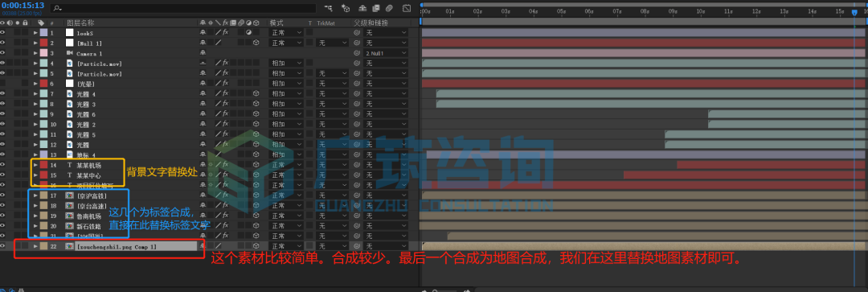Open parent dropdown for 光圈 2 layer
This screenshot has height=292, width=868.
coord(386,124)
